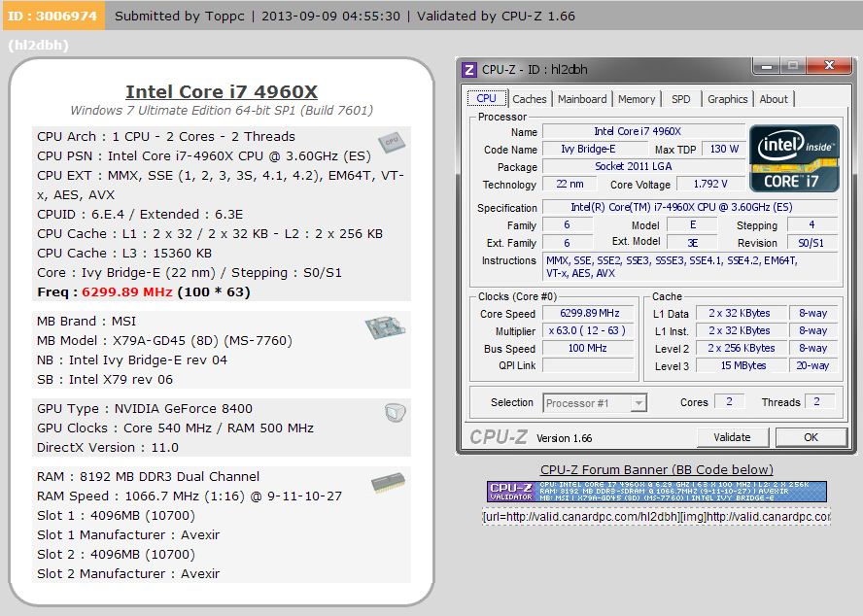This screenshot has height=616, width=863.
Task: Click the DirectX Version 11.0 line
Action: 108,448
